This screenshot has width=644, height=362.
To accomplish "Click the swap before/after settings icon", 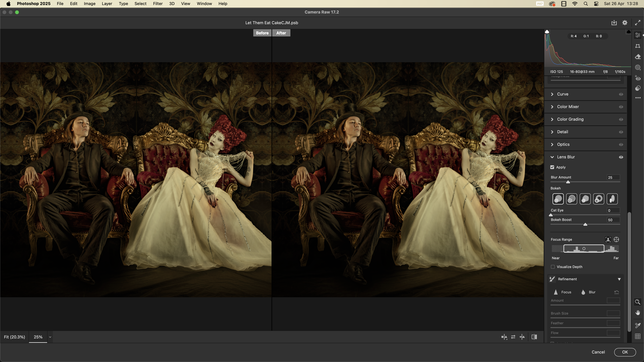I will [x=513, y=337].
